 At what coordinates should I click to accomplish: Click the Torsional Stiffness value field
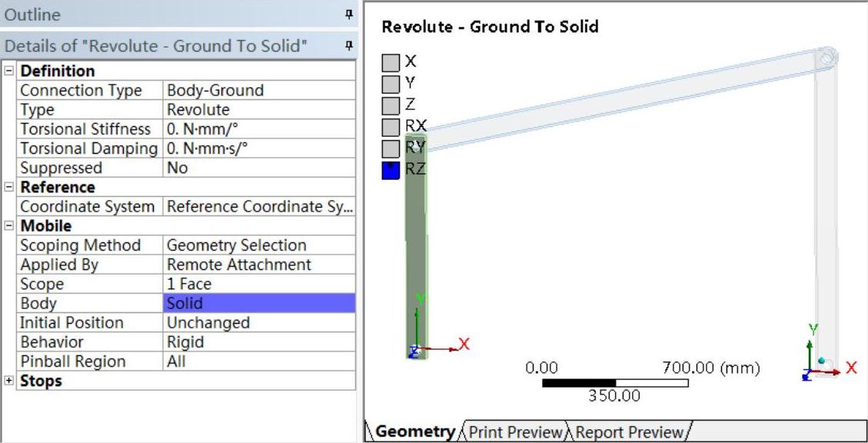(258, 129)
